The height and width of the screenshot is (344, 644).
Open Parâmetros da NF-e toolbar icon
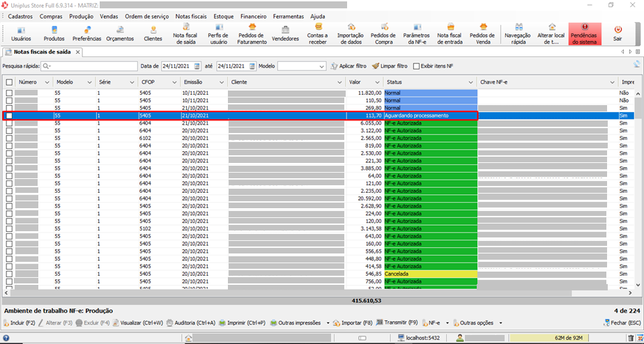pyautogui.click(x=417, y=34)
